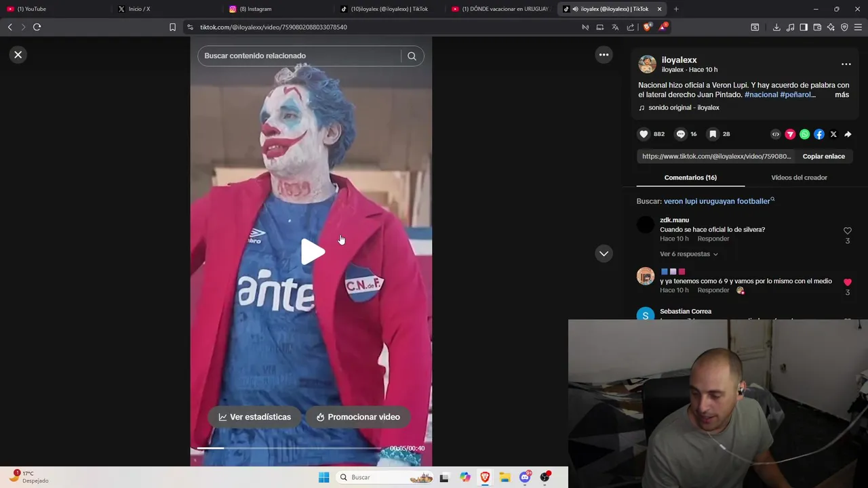Screen dimensions: 868x488
Task: Switch to the 'Inicio / X' tab
Action: tap(166, 9)
